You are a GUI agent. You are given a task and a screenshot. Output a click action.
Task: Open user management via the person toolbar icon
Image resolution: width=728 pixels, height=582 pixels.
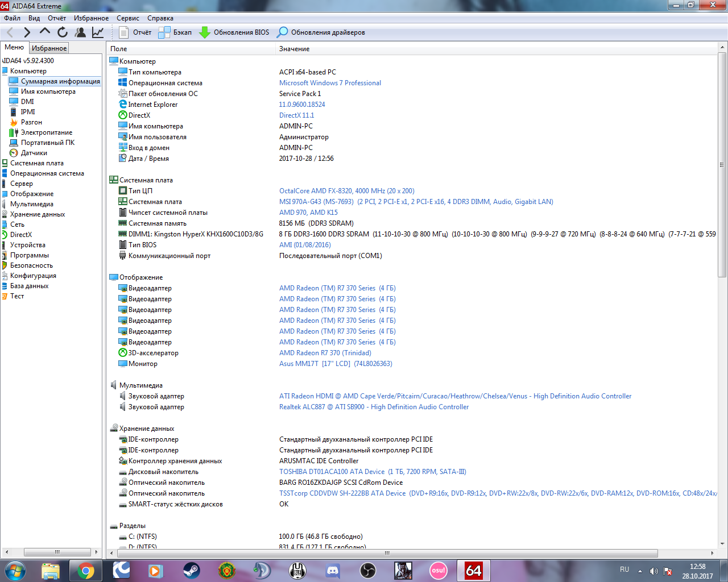[x=80, y=32]
